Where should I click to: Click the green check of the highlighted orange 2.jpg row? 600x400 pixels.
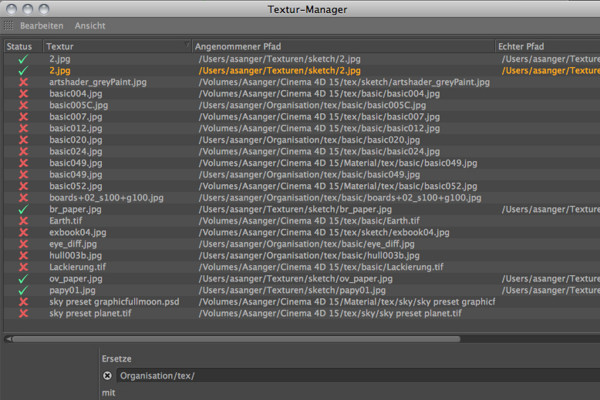pos(23,70)
